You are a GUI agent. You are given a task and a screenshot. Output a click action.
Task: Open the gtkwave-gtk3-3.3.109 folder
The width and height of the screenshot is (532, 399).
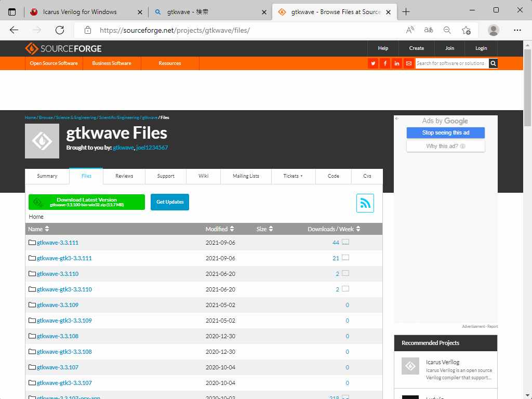tap(64, 321)
